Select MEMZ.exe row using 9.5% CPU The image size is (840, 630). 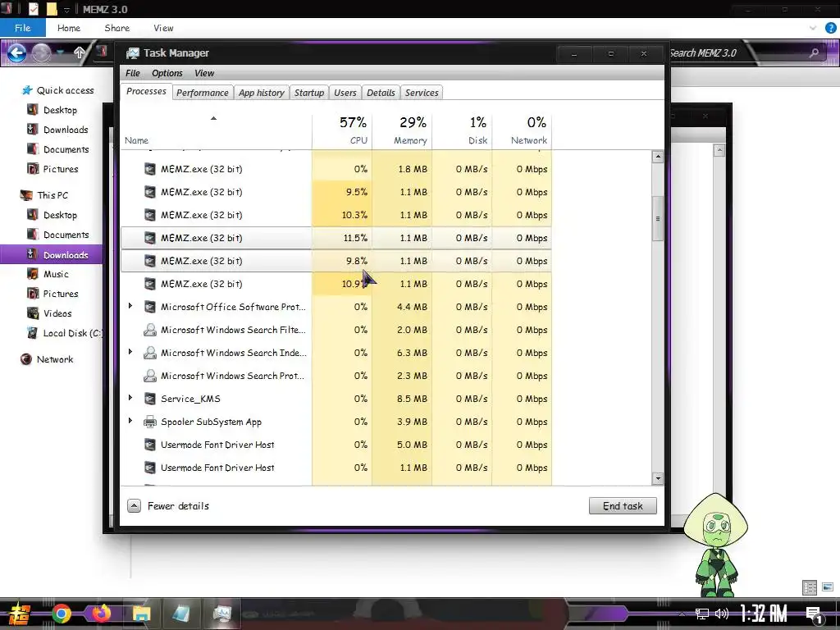(x=336, y=192)
